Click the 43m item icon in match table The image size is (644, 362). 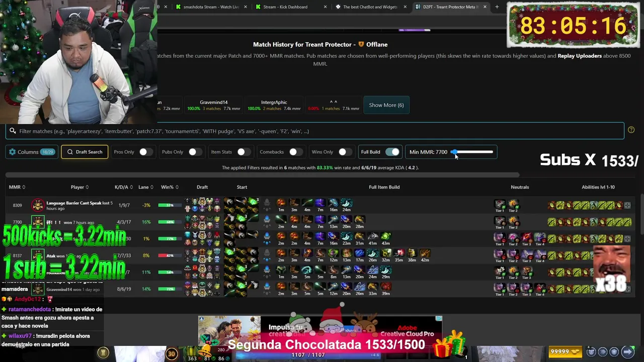385,236
